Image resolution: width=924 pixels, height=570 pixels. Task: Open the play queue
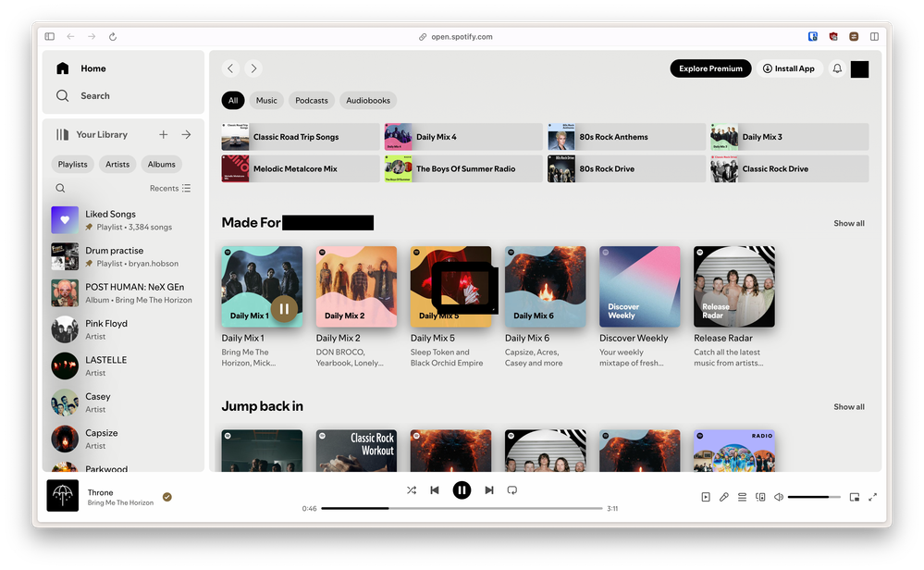(x=742, y=497)
